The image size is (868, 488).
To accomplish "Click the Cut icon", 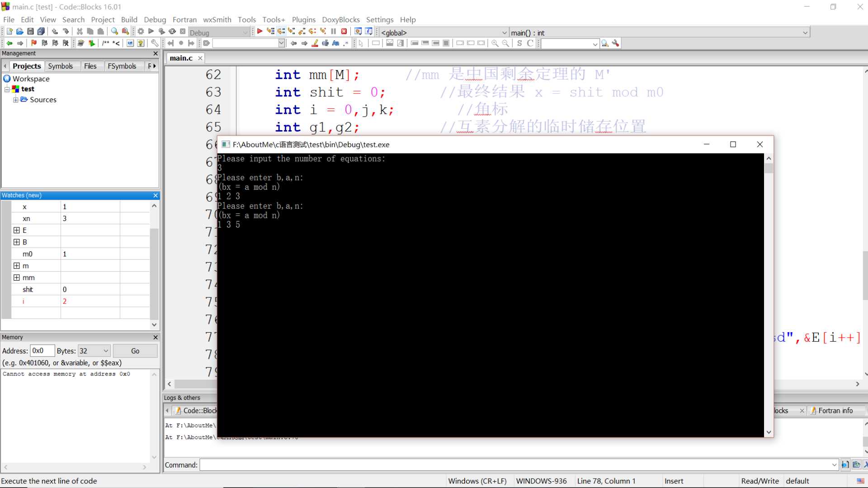I will [x=80, y=31].
